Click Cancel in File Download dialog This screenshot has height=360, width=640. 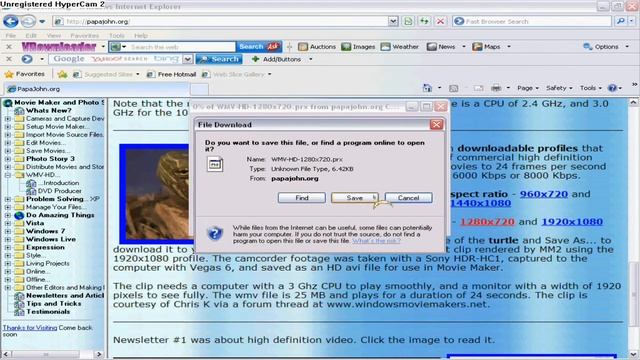point(408,198)
